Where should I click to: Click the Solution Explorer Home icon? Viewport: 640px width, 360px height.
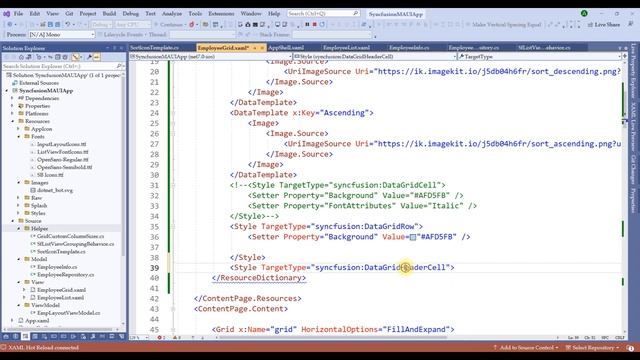click(21, 57)
